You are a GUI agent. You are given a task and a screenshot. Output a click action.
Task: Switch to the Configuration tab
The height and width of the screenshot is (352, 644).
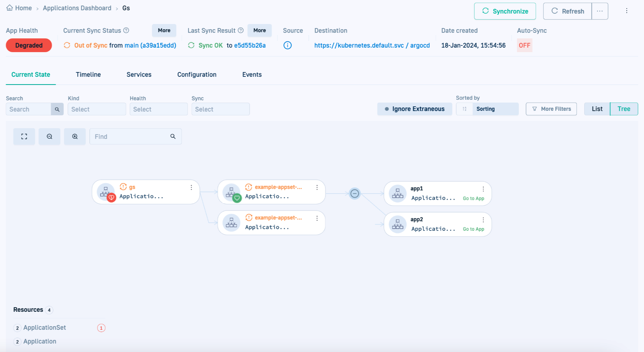coord(197,75)
